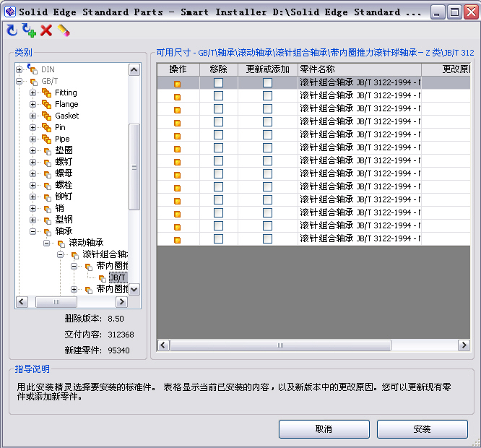Click the parts table scroll-left arrow

[x=163, y=345]
